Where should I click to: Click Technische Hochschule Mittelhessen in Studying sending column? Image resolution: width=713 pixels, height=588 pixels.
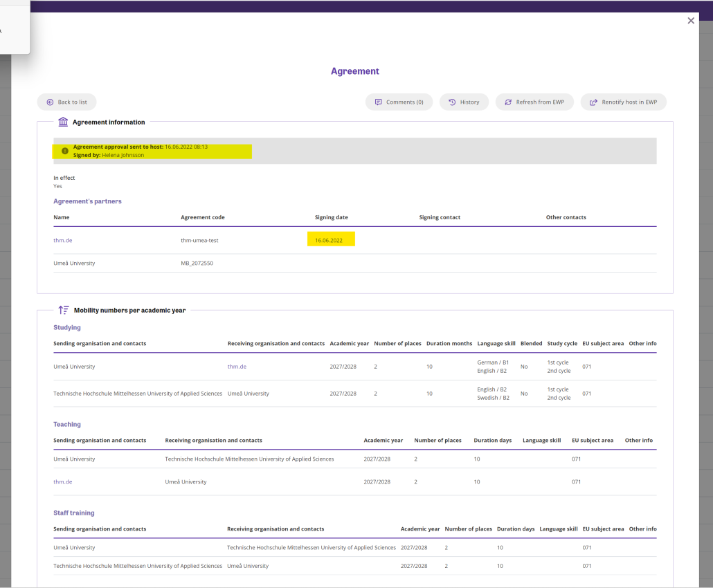pos(138,394)
